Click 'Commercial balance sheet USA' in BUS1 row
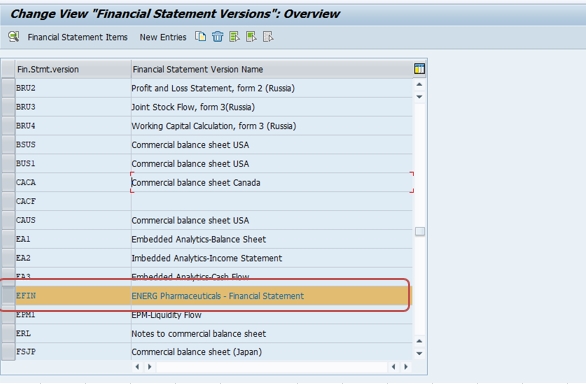Image resolution: width=586 pixels, height=384 pixels. click(x=190, y=164)
